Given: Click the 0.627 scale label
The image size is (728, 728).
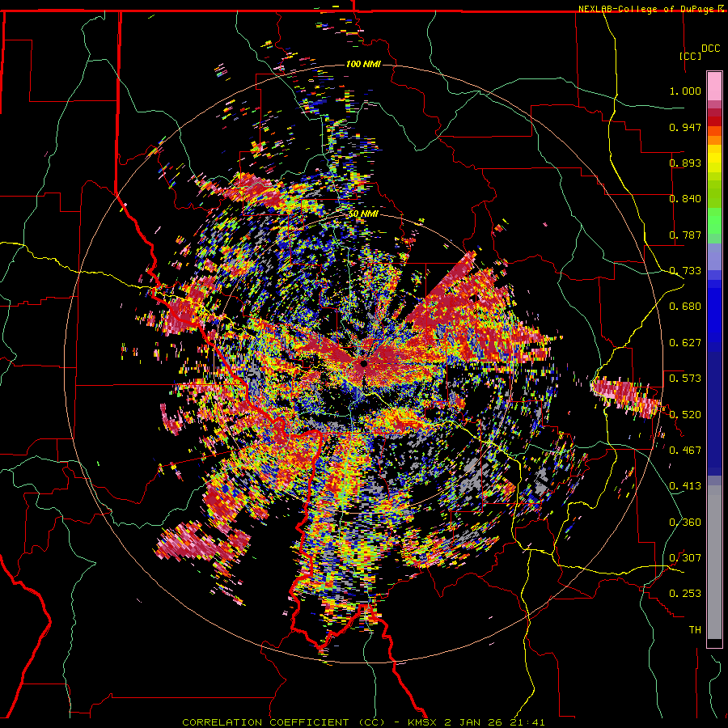Looking at the screenshot, I should coord(685,343).
